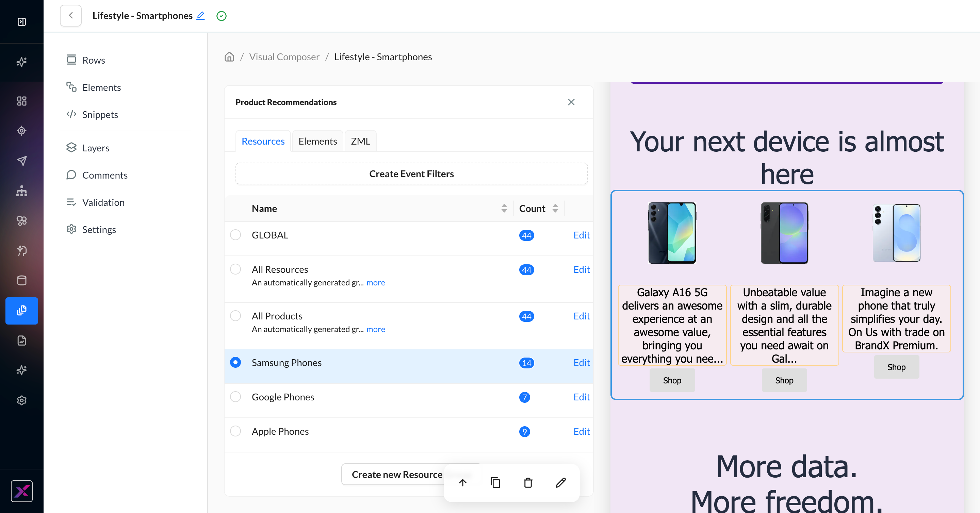The height and width of the screenshot is (513, 980).
Task: Click Create Event Filters button
Action: tap(411, 174)
